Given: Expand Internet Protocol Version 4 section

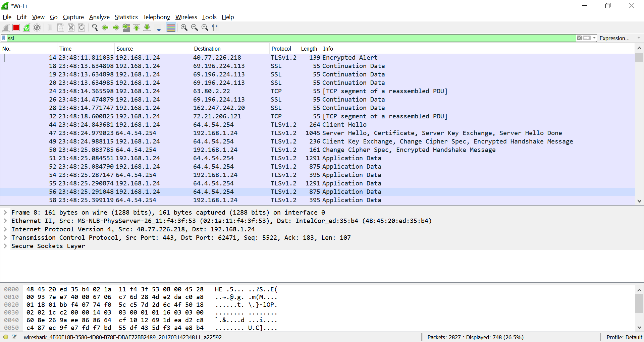Looking at the screenshot, I should click(x=5, y=229).
